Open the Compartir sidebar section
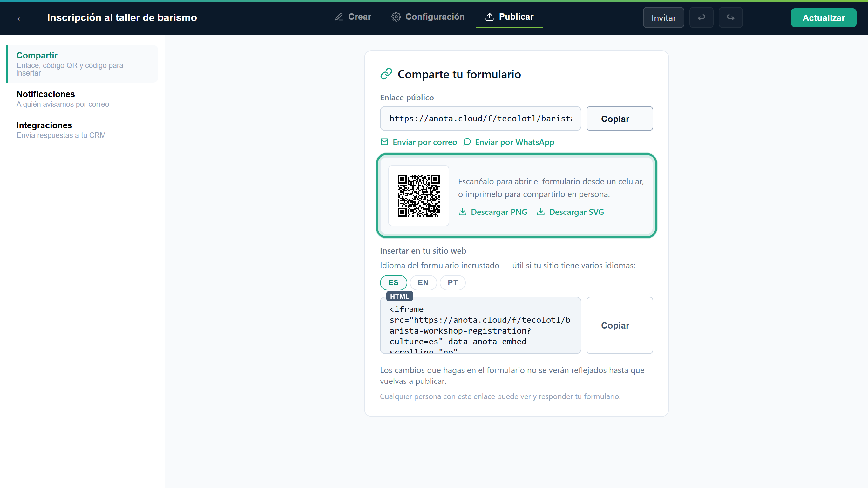868x488 pixels. [82, 64]
